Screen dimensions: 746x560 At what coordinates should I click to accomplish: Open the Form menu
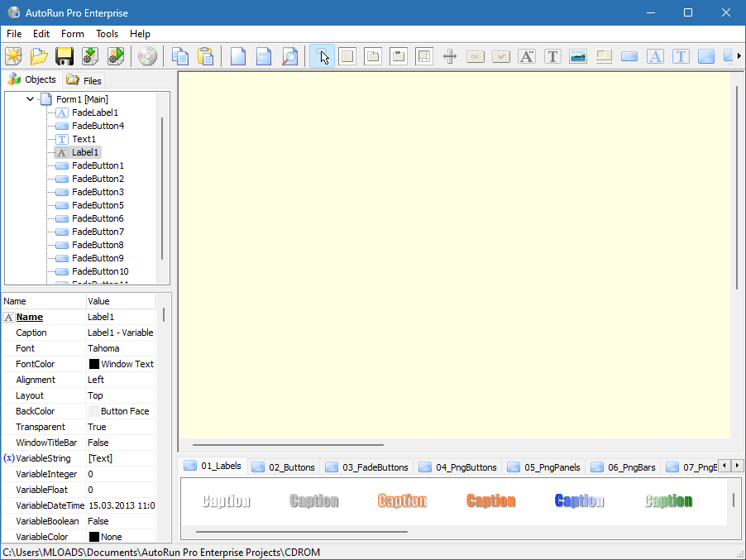72,34
